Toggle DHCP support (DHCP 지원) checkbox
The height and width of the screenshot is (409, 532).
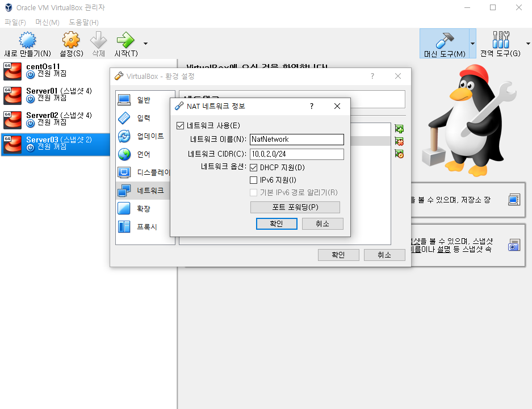click(x=253, y=167)
